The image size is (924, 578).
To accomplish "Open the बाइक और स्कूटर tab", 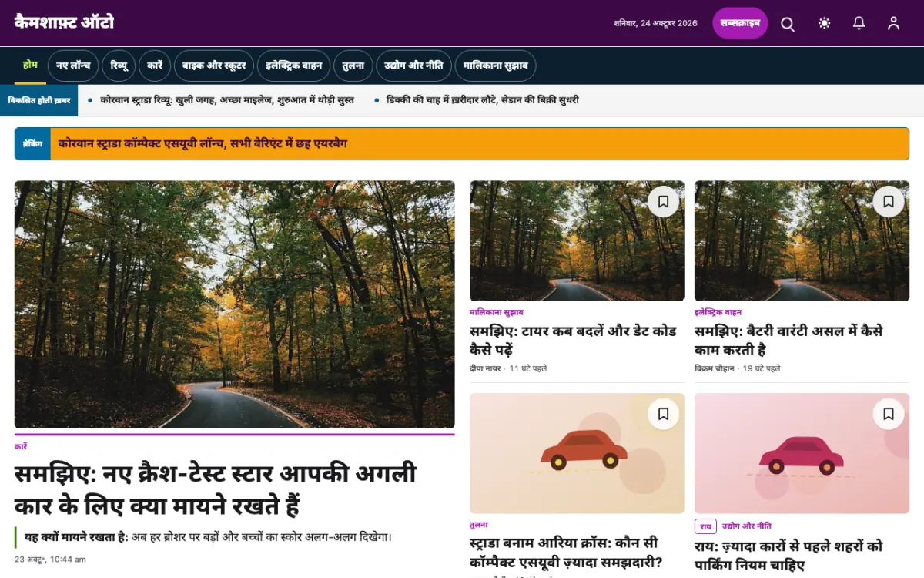I will (x=214, y=66).
